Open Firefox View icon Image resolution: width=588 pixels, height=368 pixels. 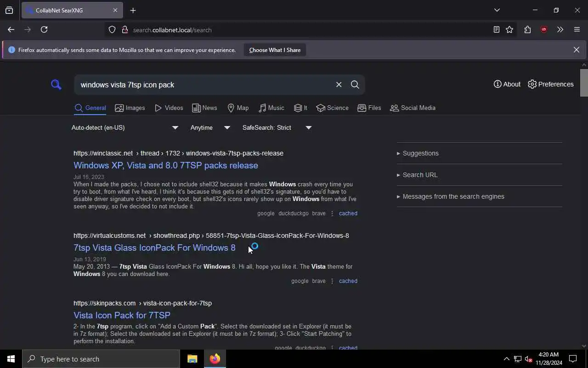pyautogui.click(x=9, y=10)
